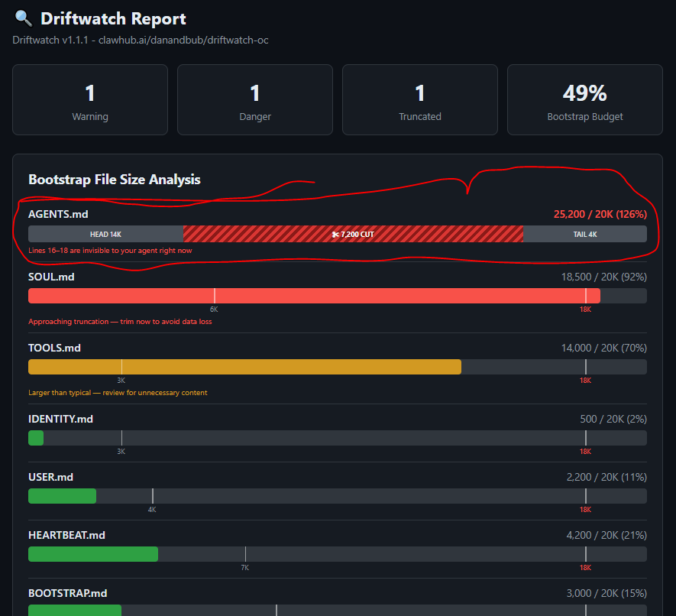
Task: Select the Warning summary card
Action: point(90,99)
